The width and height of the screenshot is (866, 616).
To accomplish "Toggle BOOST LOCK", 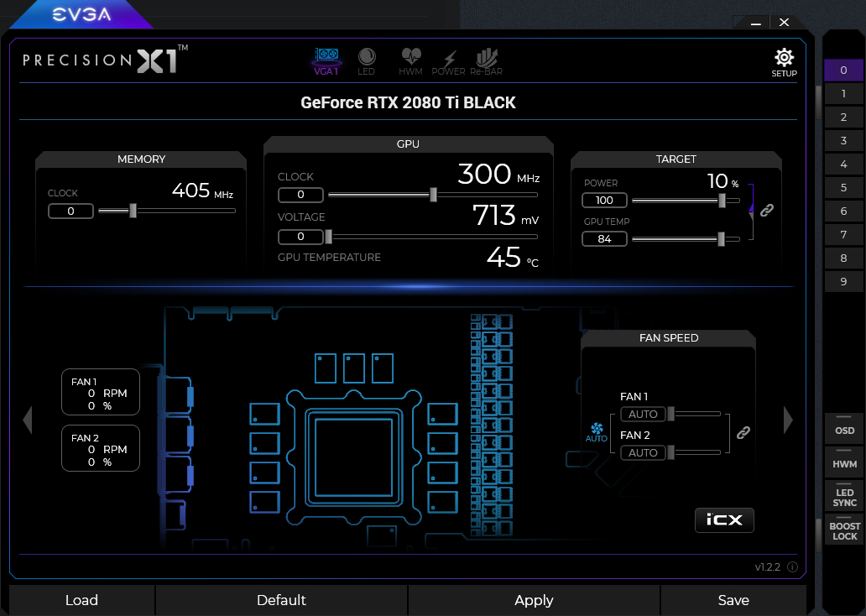I will pos(844,530).
